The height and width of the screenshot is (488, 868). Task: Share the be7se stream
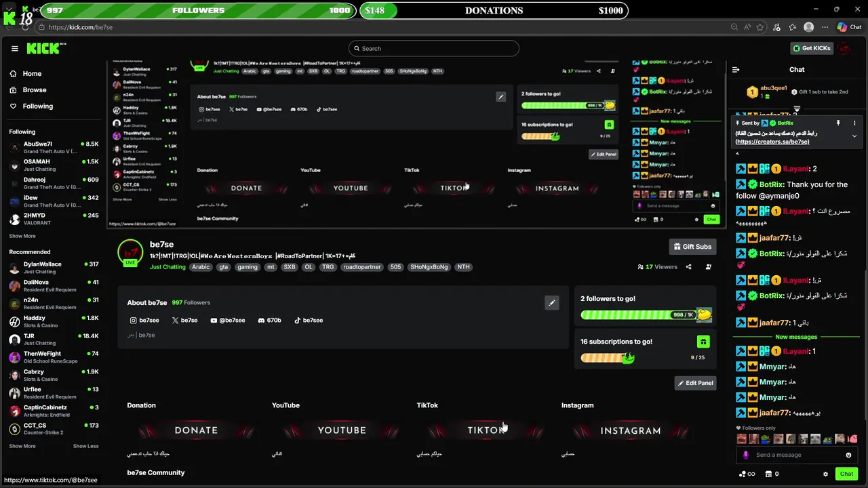(x=688, y=267)
